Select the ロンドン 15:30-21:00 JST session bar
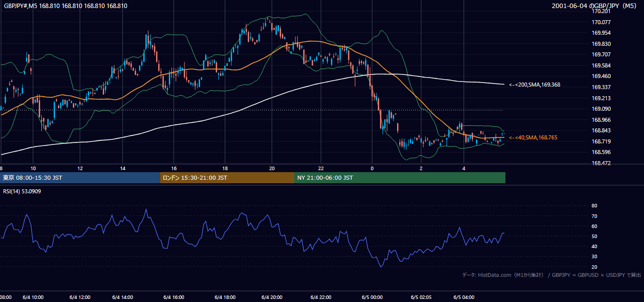 [227, 178]
